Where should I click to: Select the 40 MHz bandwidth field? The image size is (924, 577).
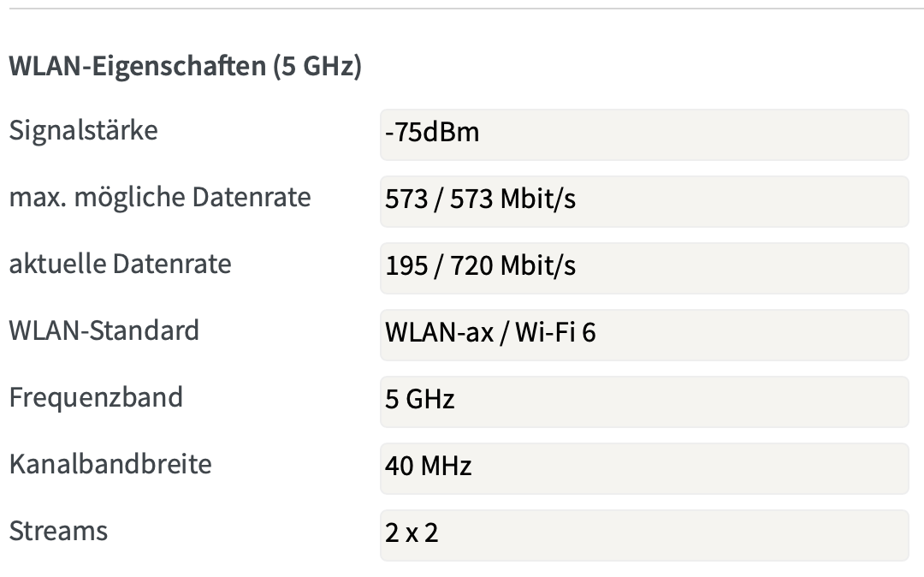643,467
